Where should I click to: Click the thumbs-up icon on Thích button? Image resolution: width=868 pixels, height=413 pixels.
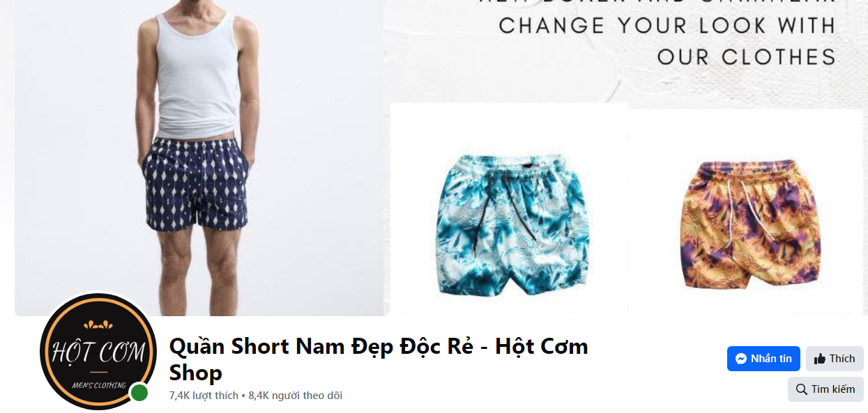click(x=820, y=359)
